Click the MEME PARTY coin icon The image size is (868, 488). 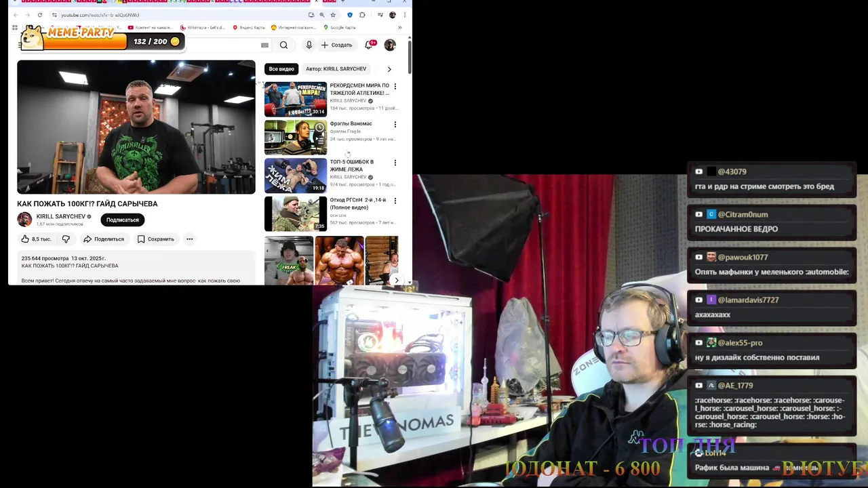point(175,41)
